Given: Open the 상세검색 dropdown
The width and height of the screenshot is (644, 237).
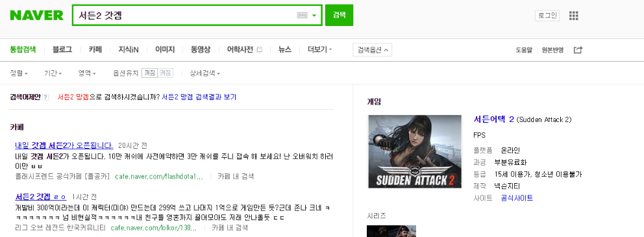Looking at the screenshot, I should click(x=204, y=73).
